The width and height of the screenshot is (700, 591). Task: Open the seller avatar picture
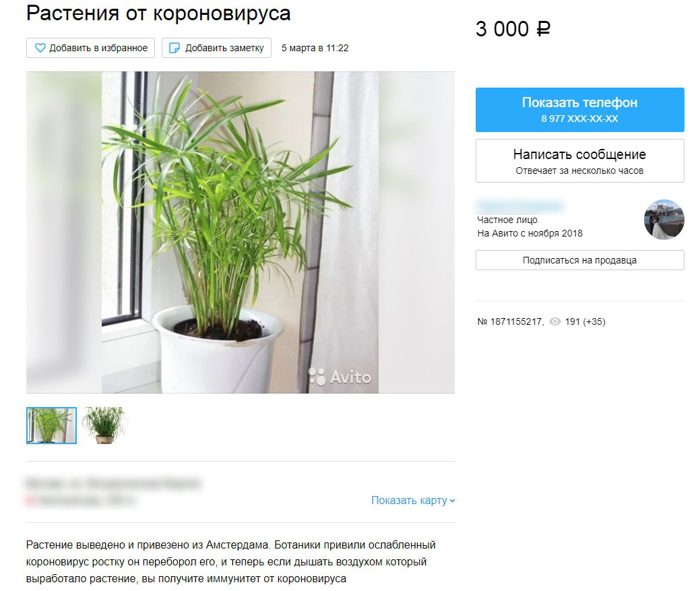point(664,220)
